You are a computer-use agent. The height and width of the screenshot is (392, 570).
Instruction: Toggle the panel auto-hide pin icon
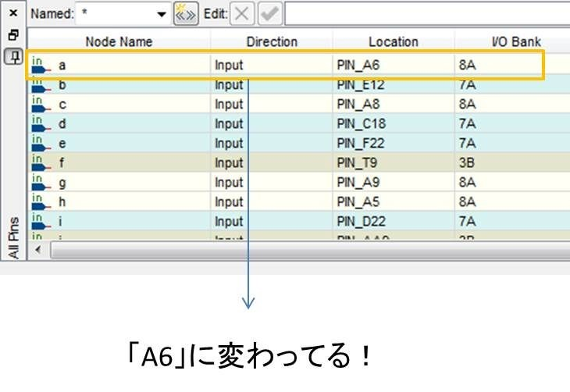click(x=12, y=56)
